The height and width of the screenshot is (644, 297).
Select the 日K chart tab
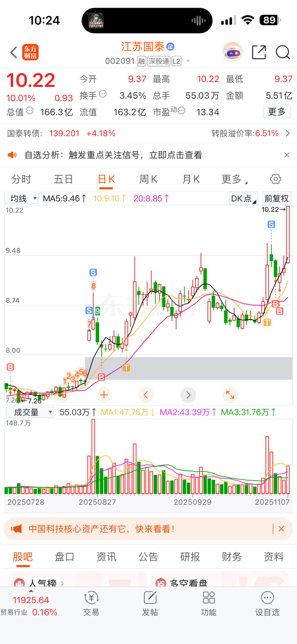pyautogui.click(x=106, y=179)
